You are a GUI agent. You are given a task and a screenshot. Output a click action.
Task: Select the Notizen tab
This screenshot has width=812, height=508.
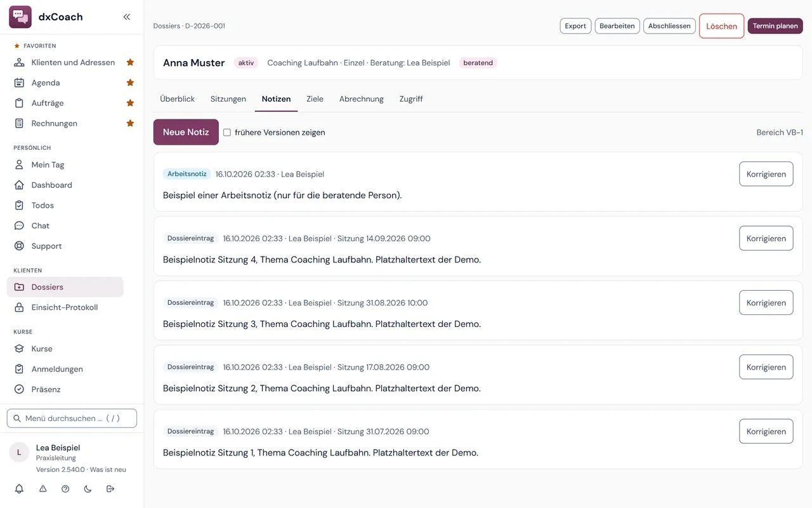276,99
